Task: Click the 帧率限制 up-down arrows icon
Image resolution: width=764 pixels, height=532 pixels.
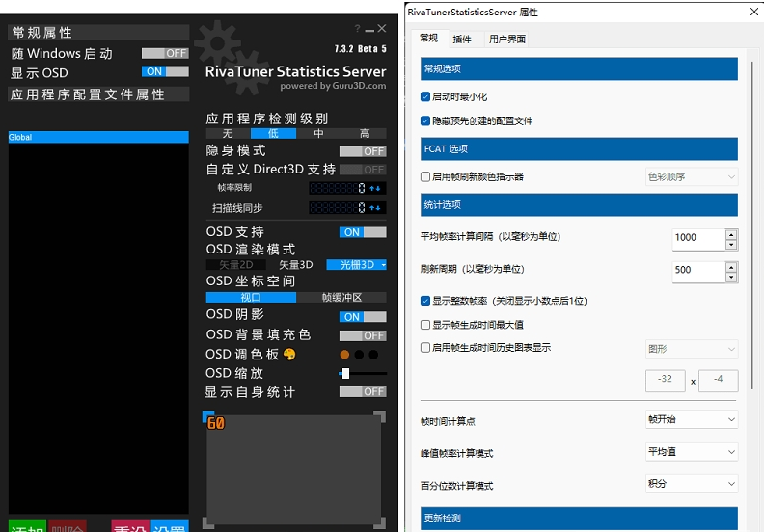Action: 374,188
